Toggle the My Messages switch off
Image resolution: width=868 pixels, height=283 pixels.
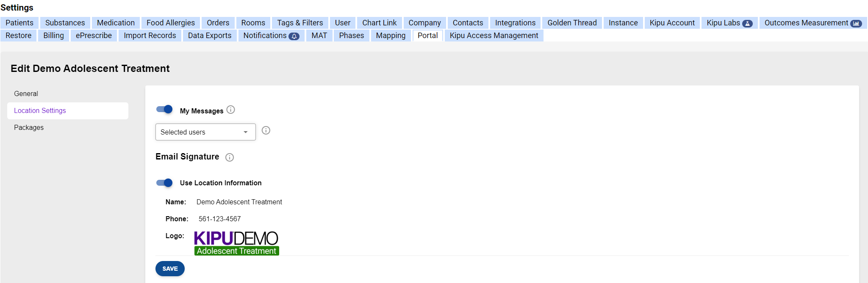164,110
